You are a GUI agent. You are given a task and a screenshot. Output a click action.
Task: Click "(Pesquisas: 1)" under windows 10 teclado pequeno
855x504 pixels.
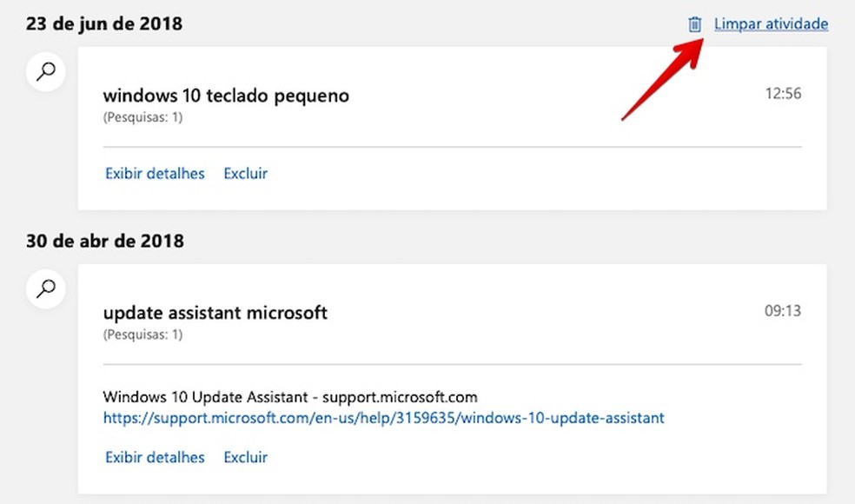coord(142,117)
